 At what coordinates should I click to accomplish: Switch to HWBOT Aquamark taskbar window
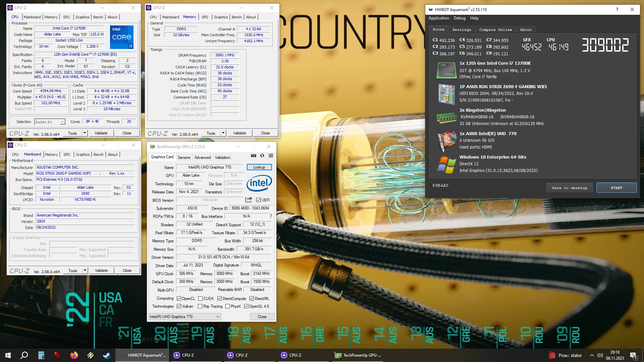pyautogui.click(x=143, y=355)
